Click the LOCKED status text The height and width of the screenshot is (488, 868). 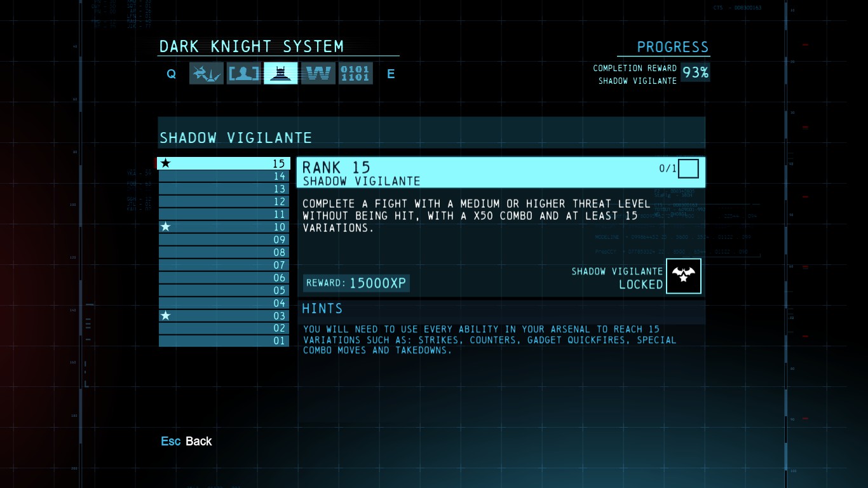[x=641, y=285]
